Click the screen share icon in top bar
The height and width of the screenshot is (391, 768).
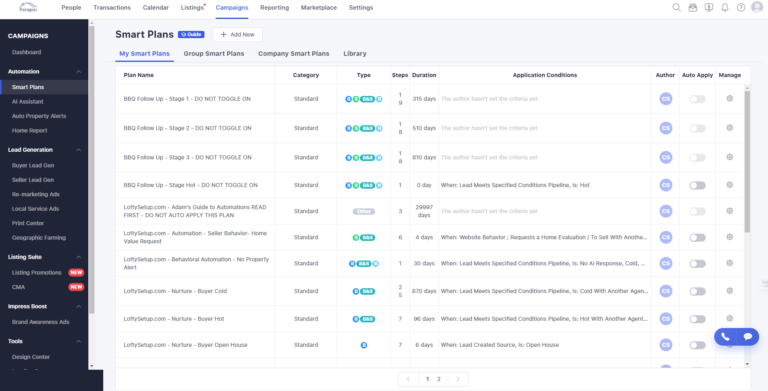point(709,7)
